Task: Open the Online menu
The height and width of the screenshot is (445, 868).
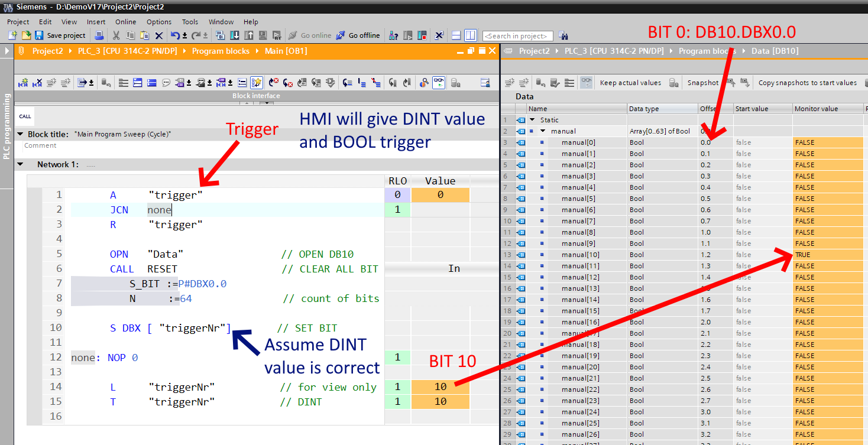Action: 125,22
